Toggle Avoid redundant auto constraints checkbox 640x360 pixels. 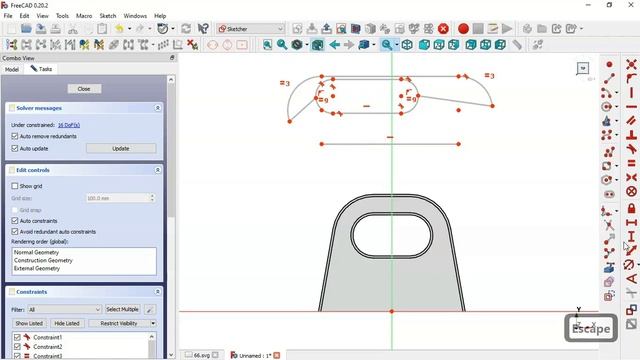[15, 232]
